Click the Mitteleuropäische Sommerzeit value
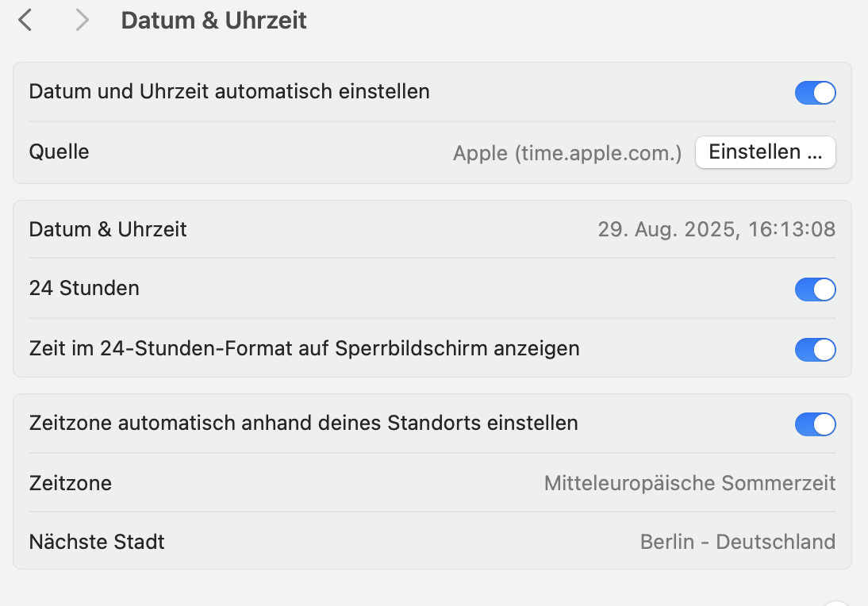The image size is (868, 606). 689,483
